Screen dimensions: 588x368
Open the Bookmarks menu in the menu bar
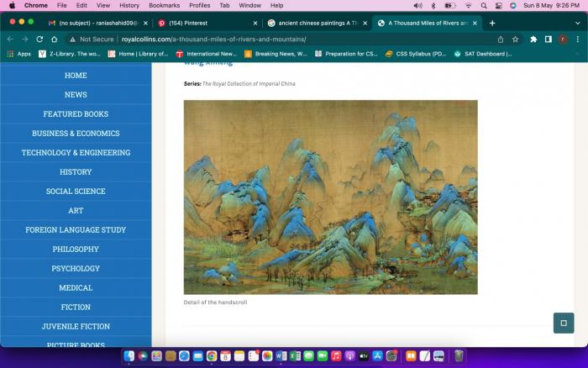165,6
